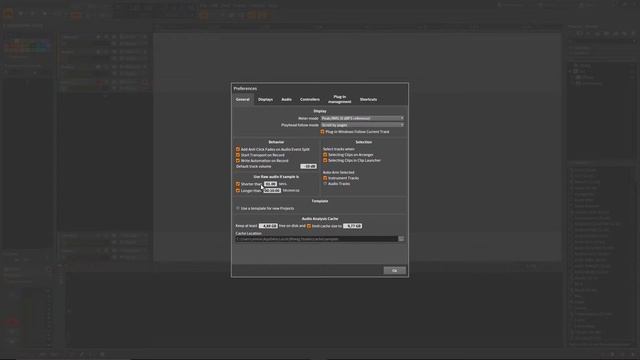Toggle Auto-Arm Instrument Tracks checkbox
The image size is (640, 360).
[325, 178]
